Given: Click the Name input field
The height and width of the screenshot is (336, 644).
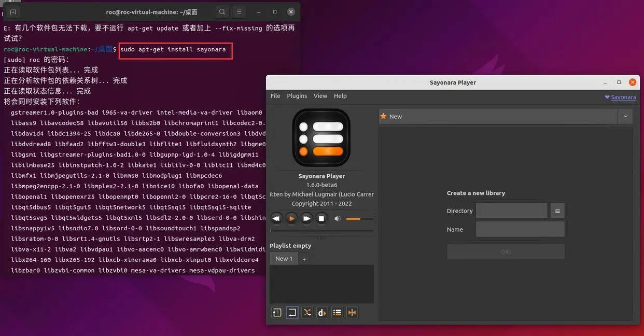Looking at the screenshot, I should tap(520, 229).
